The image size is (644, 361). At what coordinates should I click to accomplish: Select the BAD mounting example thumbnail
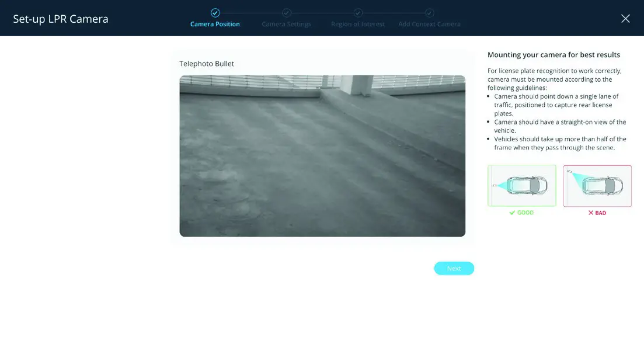click(597, 185)
